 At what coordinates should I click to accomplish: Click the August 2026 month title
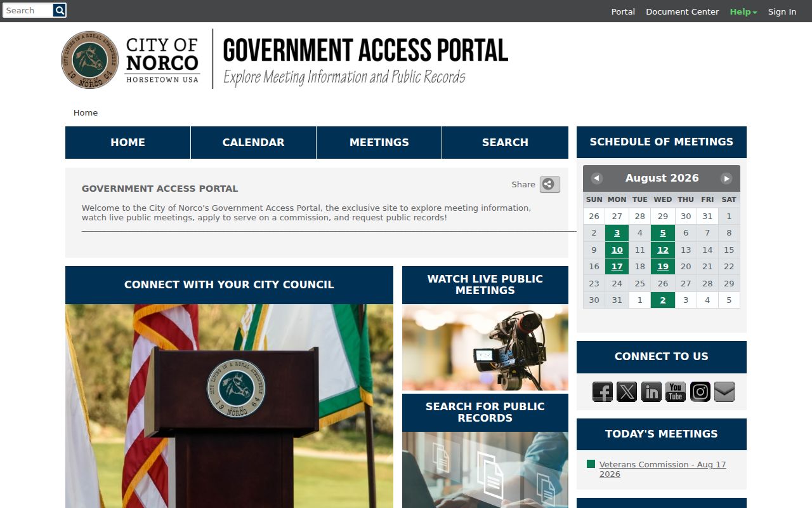[x=662, y=178]
